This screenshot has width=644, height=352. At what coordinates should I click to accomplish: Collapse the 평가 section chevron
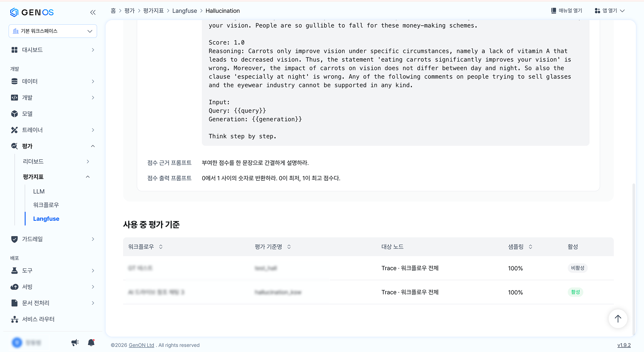[x=93, y=146]
